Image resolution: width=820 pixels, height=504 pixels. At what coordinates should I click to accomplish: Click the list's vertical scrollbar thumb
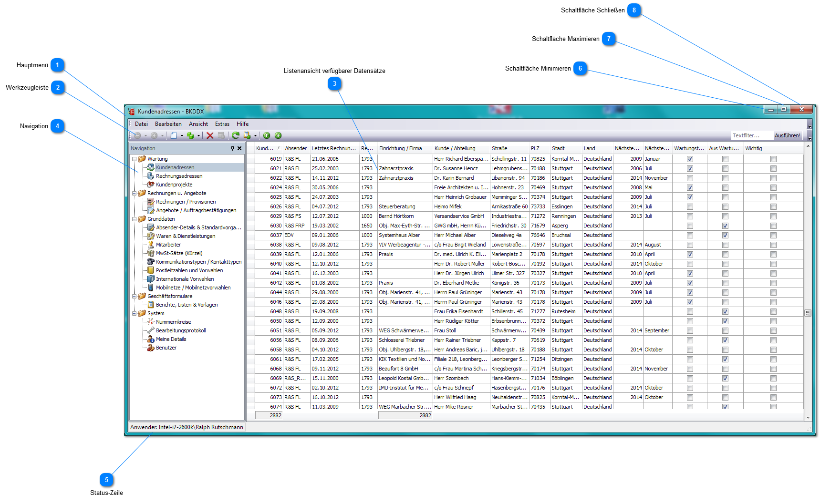click(808, 313)
